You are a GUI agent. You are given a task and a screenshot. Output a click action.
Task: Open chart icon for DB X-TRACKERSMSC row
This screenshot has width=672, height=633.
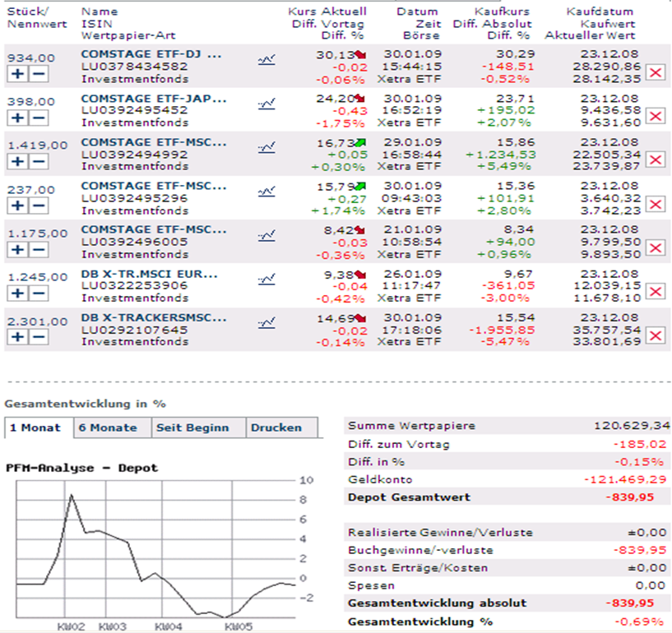pyautogui.click(x=266, y=322)
